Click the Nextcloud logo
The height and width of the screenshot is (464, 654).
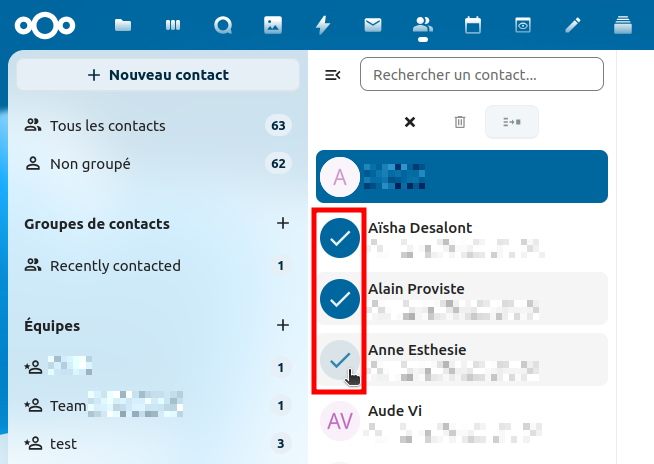tap(37, 25)
